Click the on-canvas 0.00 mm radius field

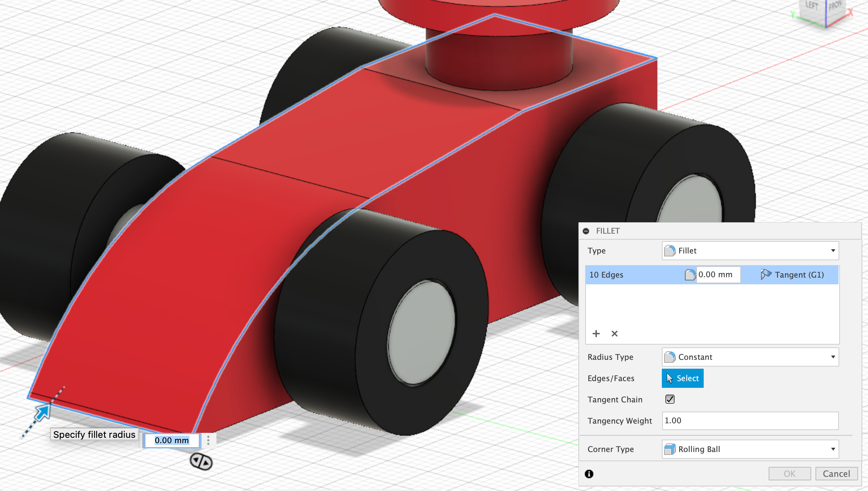pos(172,440)
